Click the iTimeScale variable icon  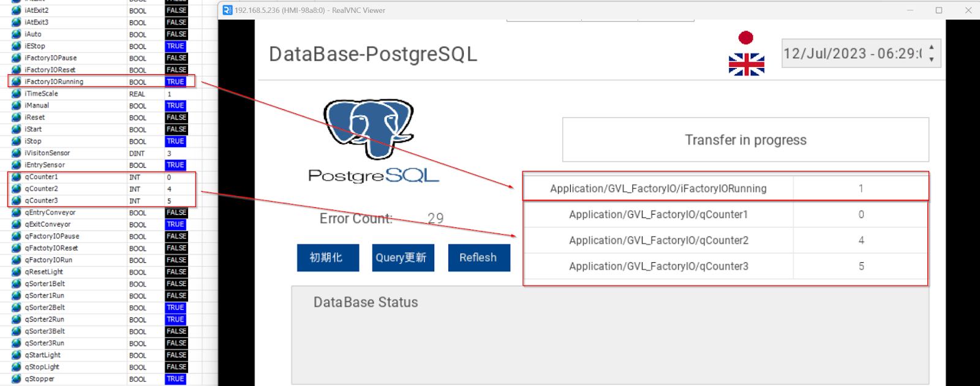point(17,94)
